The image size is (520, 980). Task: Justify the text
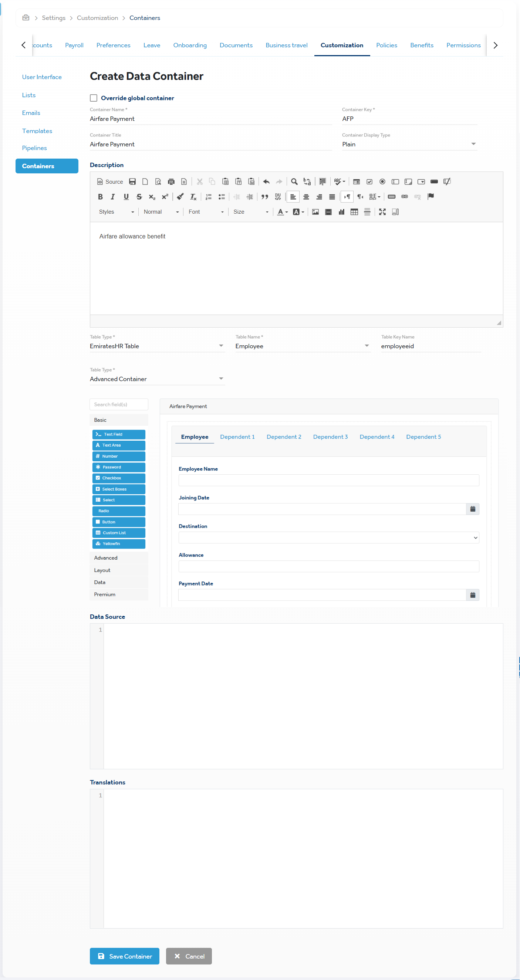(332, 197)
